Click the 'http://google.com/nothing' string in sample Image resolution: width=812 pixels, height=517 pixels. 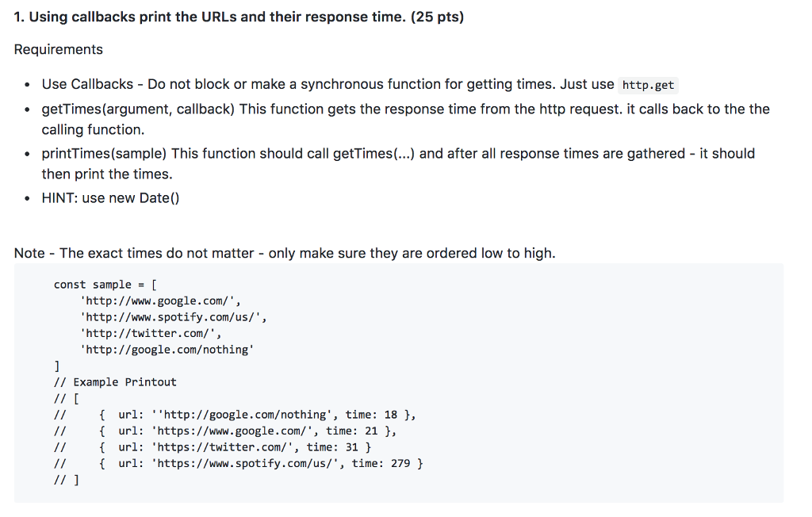tap(167, 350)
